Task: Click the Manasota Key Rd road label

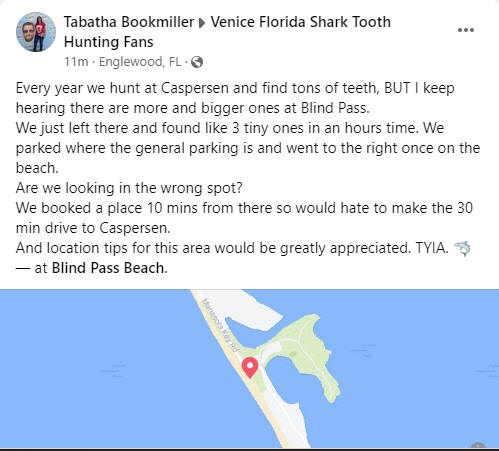Action: [220, 325]
